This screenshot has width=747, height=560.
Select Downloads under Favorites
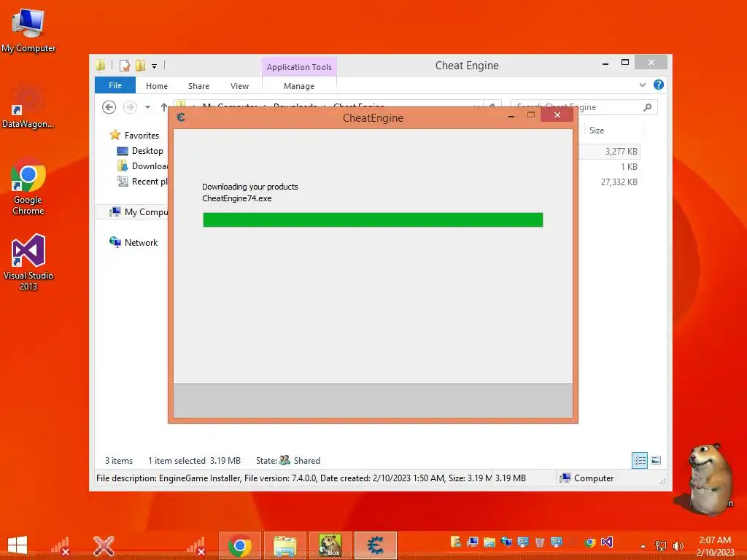pyautogui.click(x=142, y=166)
